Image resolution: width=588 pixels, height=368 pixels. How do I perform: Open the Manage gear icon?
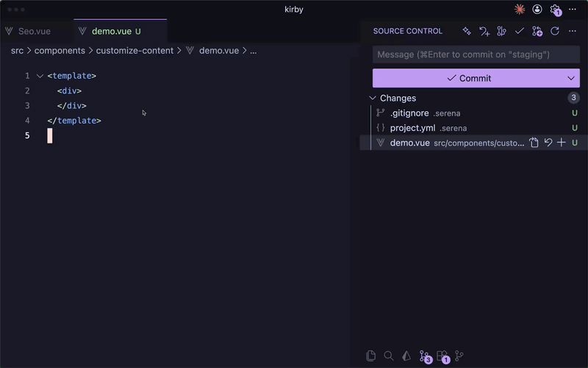(556, 10)
